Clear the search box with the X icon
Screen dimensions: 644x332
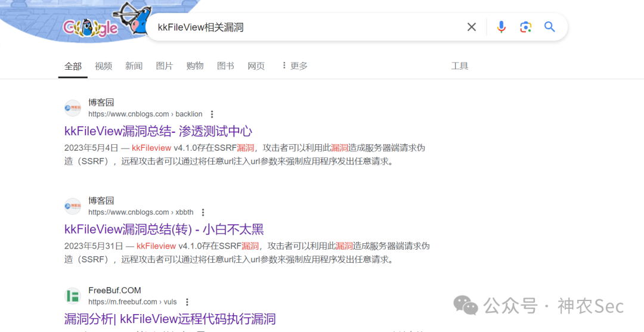[472, 27]
